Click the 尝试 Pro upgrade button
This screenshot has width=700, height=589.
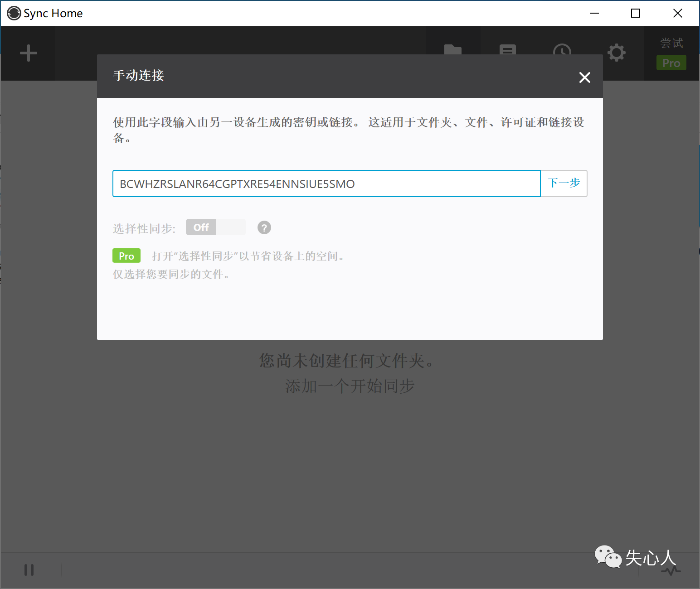click(671, 53)
